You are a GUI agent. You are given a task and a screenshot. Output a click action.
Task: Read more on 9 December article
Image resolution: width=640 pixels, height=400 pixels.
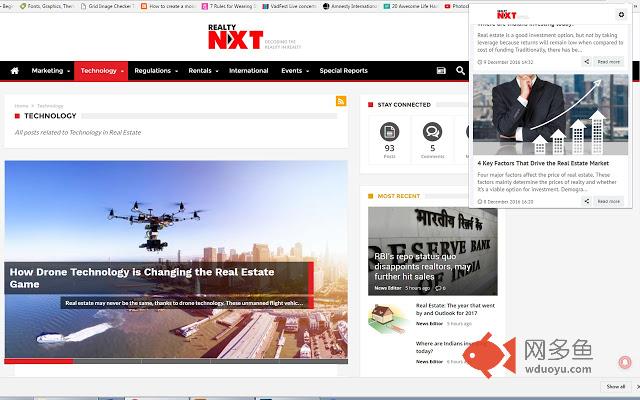pos(609,62)
